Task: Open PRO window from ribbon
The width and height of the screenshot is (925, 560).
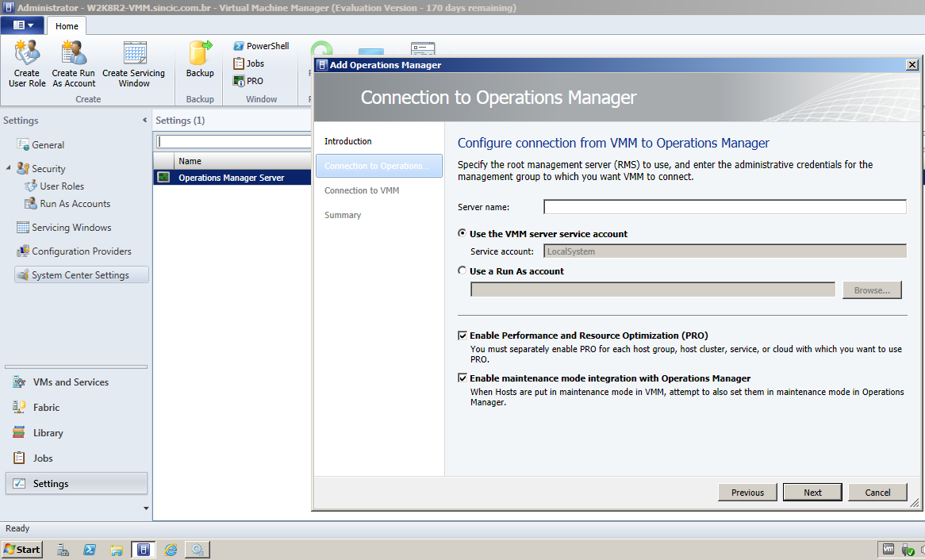Action: [248, 81]
